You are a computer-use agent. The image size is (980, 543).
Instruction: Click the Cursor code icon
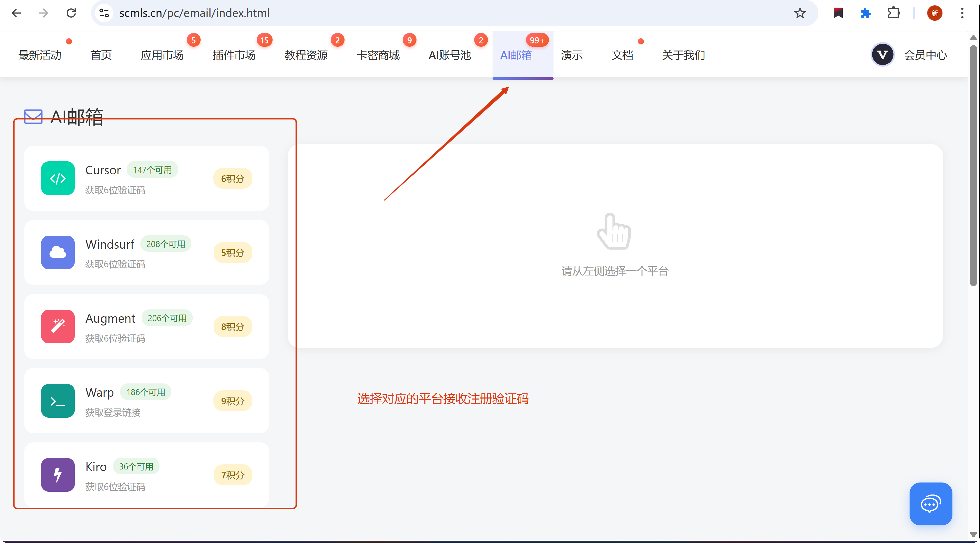(x=58, y=178)
